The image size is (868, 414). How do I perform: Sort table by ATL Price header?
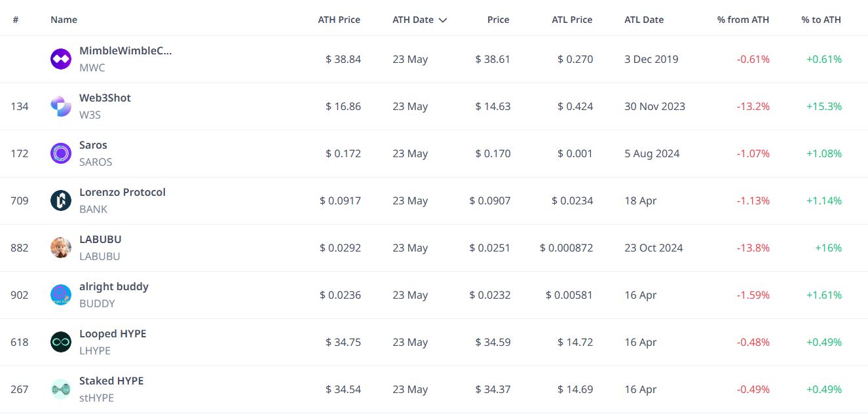point(573,20)
